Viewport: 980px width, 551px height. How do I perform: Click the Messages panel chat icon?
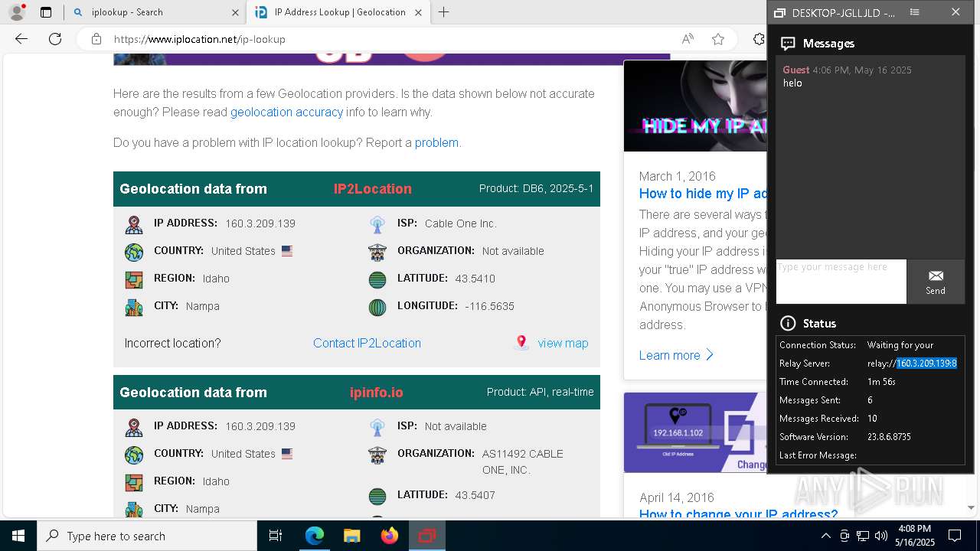[x=787, y=43]
